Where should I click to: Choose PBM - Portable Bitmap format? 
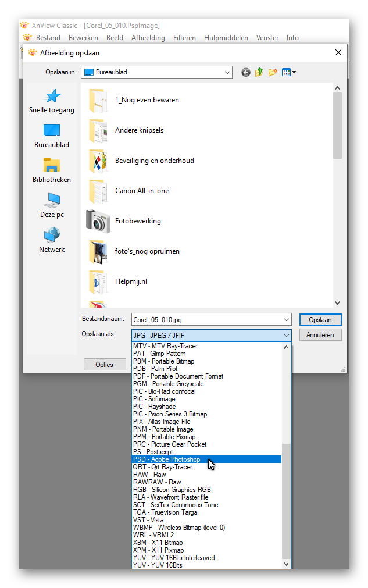(207, 361)
